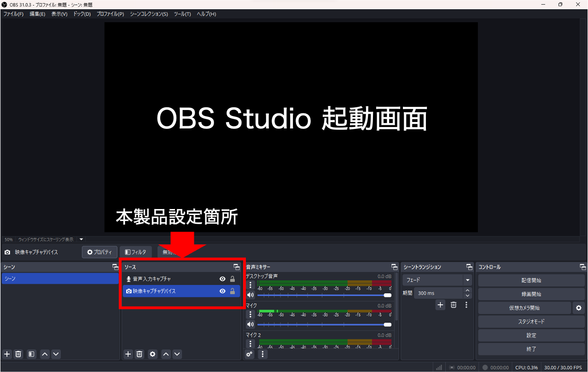
Task: Exit OBS with 終了 button
Action: 531,349
